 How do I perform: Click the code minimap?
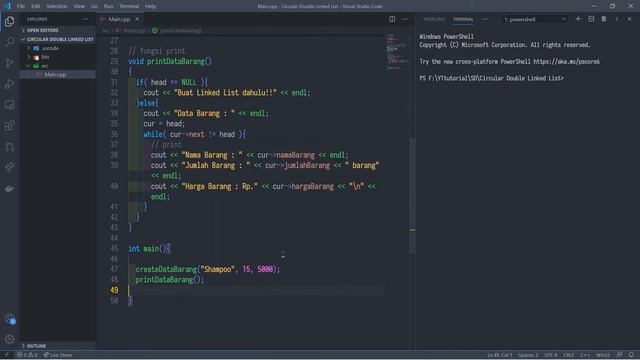pyautogui.click(x=397, y=52)
